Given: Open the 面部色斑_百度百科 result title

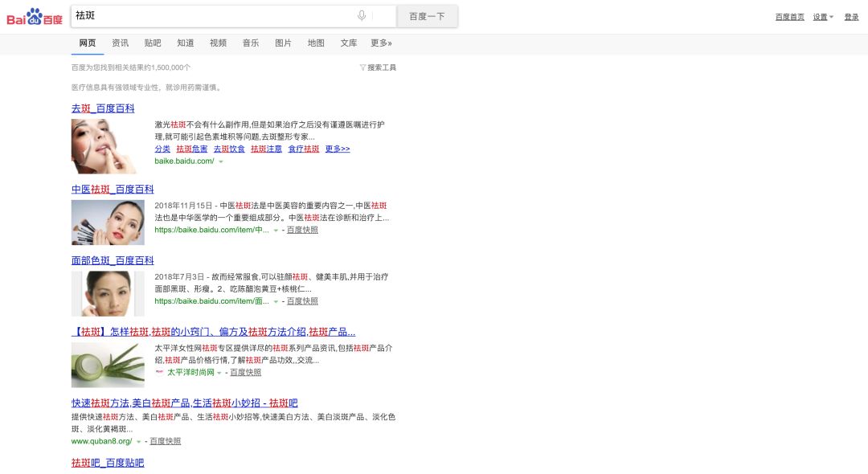Looking at the screenshot, I should (x=113, y=260).
